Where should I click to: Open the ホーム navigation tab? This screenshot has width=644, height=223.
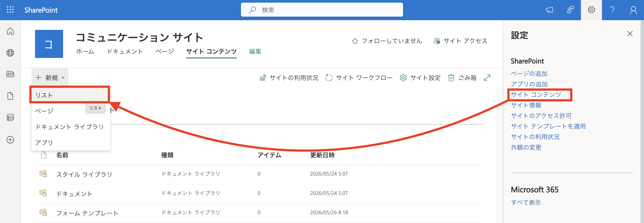pyautogui.click(x=85, y=51)
